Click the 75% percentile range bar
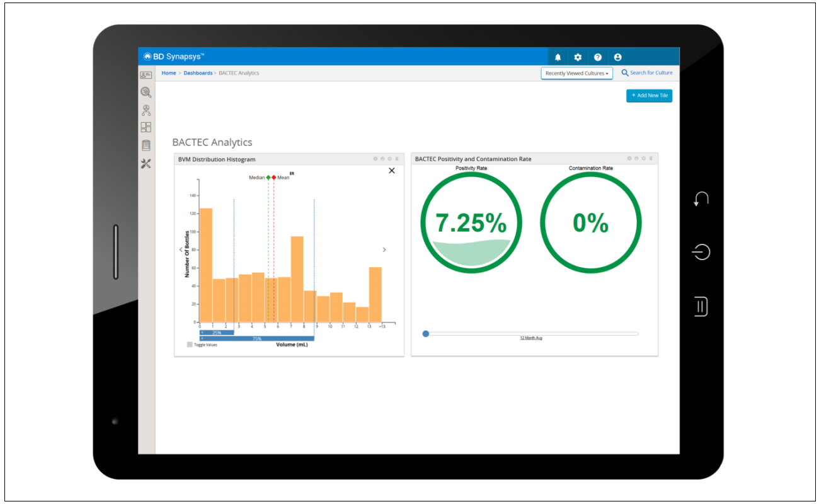The width and height of the screenshot is (819, 504). coord(256,338)
